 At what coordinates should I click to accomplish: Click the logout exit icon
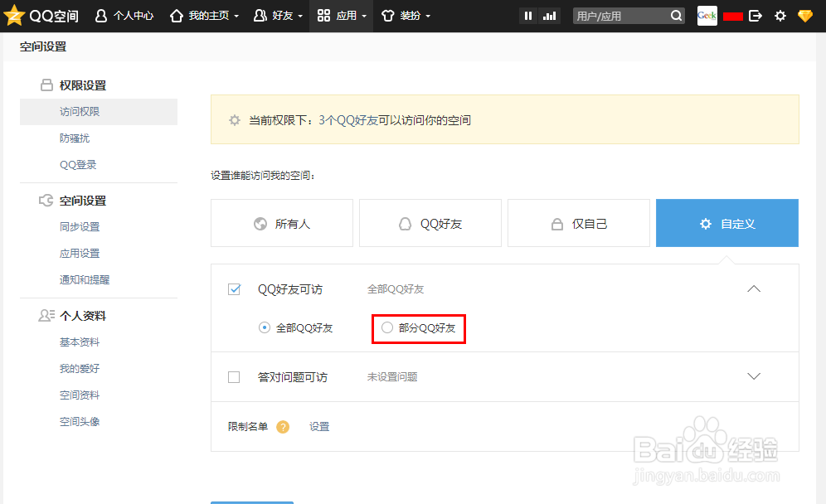tap(756, 16)
